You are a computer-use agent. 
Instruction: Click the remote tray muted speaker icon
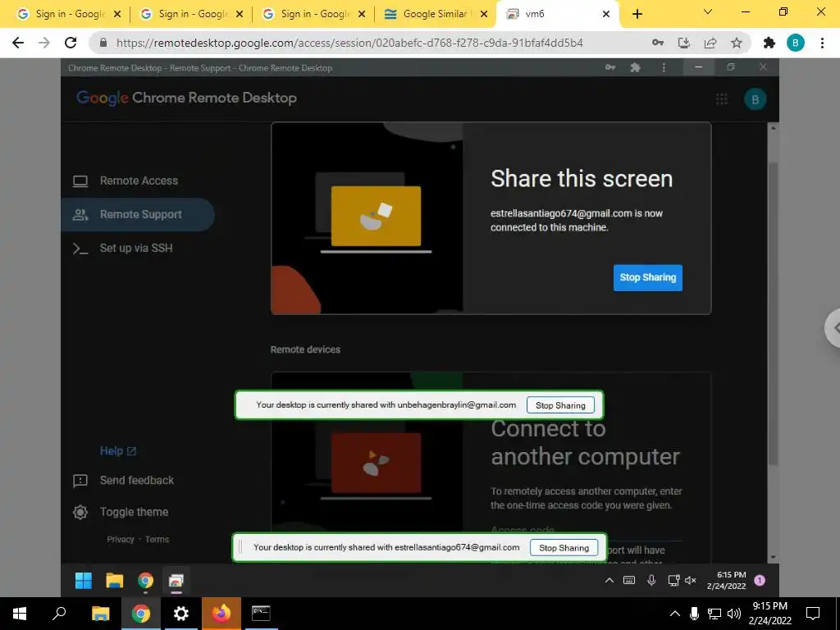coord(691,580)
